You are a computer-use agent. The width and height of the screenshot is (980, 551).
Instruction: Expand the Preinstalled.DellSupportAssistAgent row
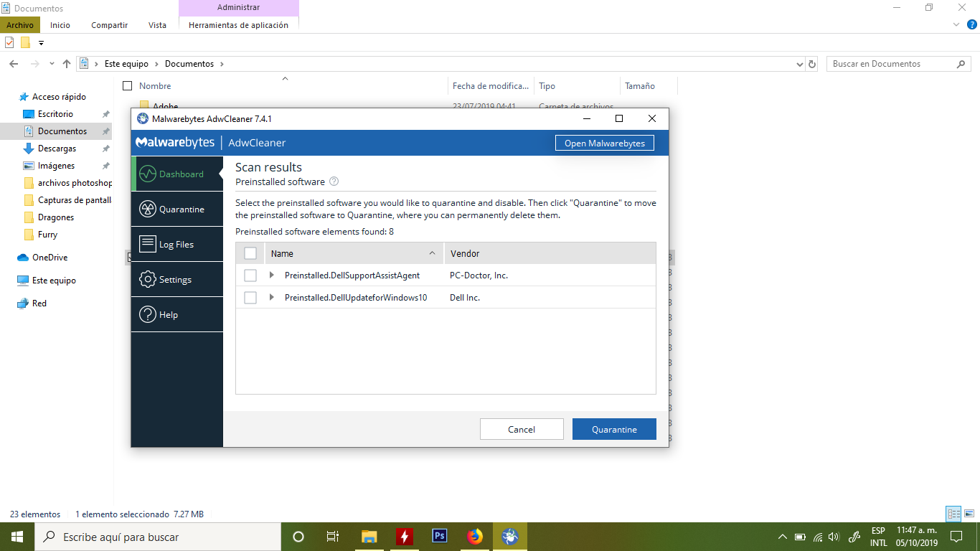point(271,275)
